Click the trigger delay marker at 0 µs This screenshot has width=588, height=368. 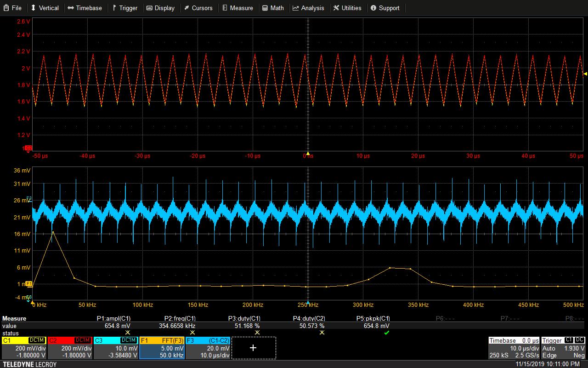tap(308, 153)
